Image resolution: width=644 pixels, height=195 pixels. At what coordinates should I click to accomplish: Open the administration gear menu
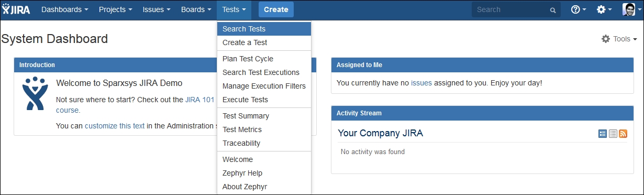[x=604, y=9]
